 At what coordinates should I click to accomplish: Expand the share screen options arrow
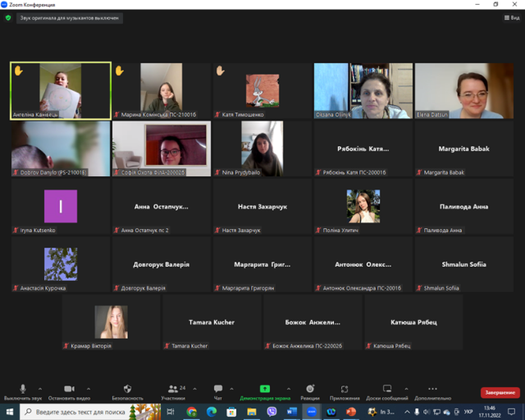point(288,389)
